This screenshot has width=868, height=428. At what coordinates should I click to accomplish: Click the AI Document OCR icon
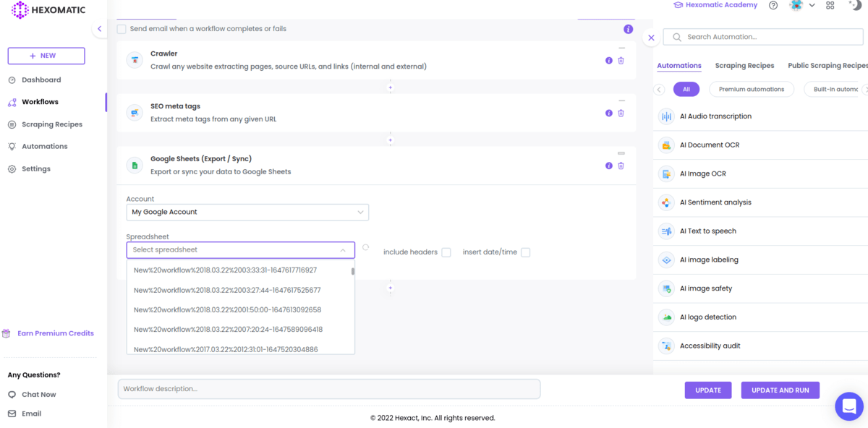point(665,145)
